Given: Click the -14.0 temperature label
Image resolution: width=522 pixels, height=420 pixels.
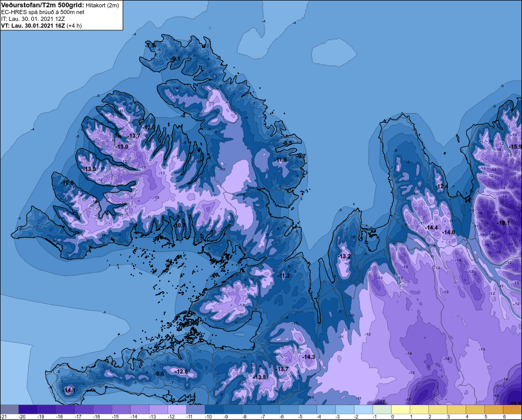Looking at the screenshot, I should click(x=448, y=232).
